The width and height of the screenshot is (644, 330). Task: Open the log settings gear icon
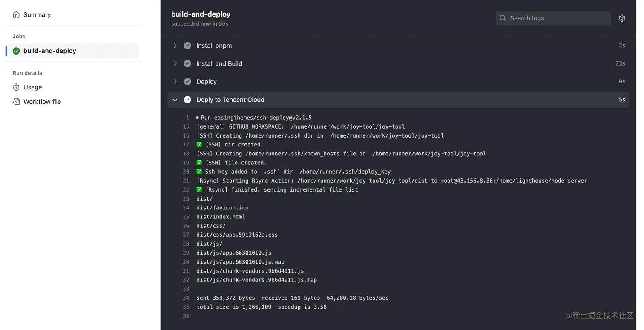622,18
